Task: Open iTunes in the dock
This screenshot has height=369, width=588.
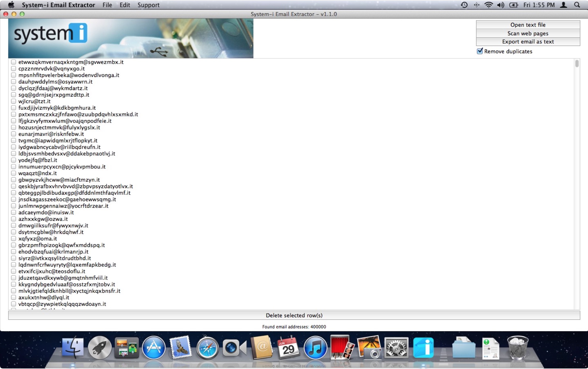Action: (x=315, y=348)
